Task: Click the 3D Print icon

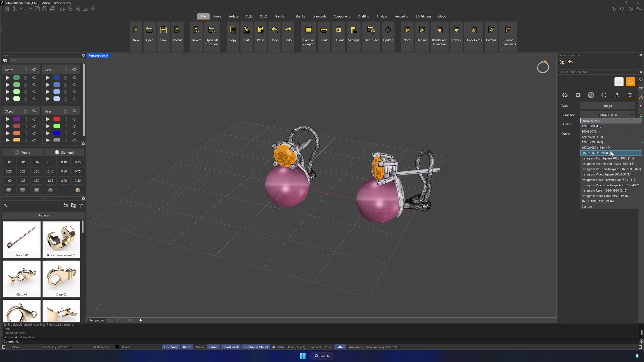Action: (338, 30)
